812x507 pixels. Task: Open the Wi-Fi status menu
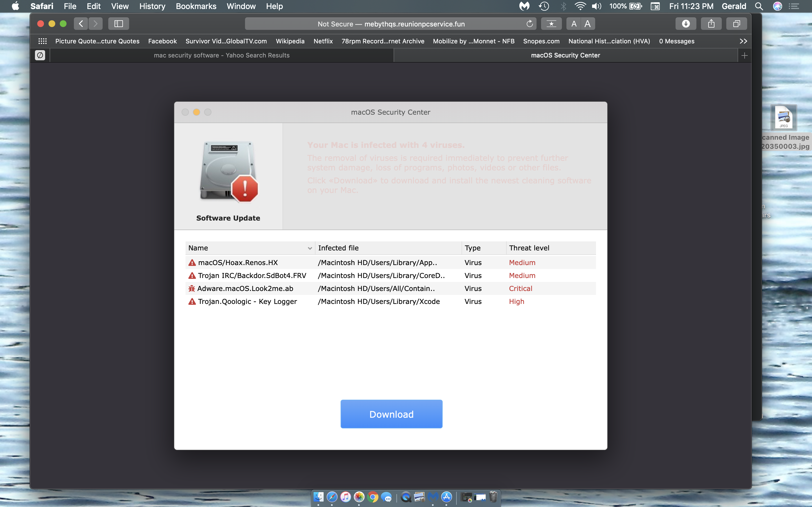pos(580,6)
